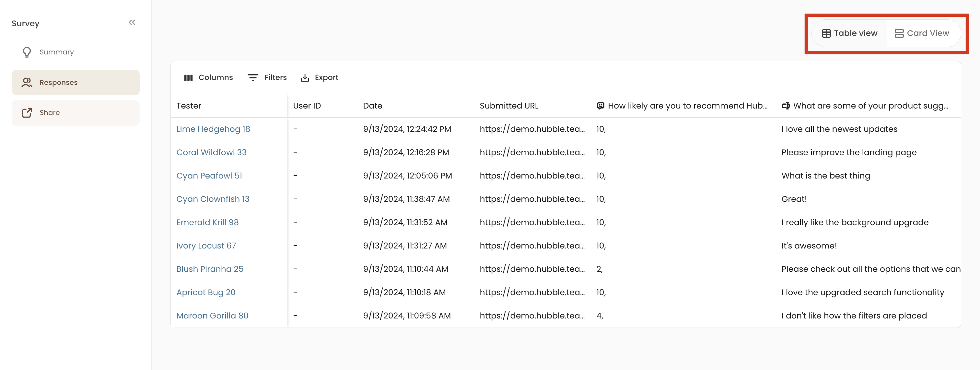Click 'I really like the background upgrade' response
Screen dimensions: 980x370
pos(855,223)
